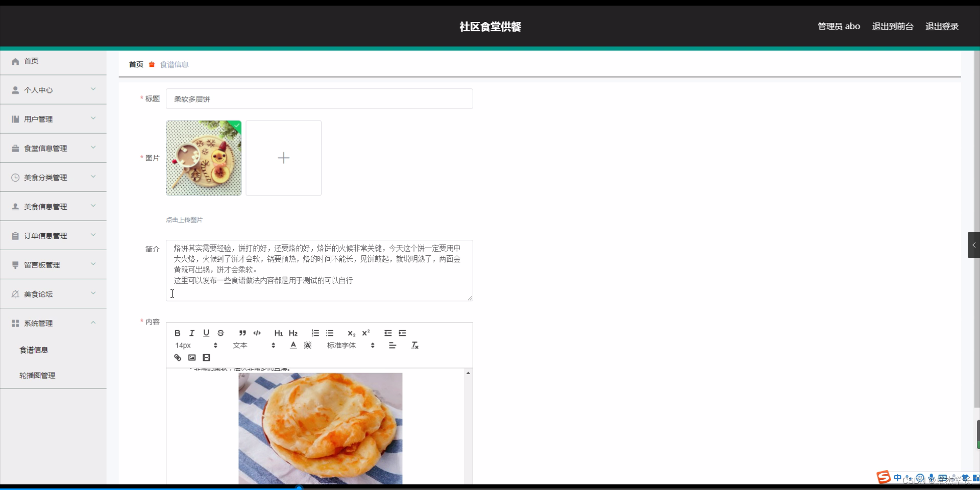Screen dimensions: 980x490
Task: Click the plus box to add another image
Action: tap(283, 158)
